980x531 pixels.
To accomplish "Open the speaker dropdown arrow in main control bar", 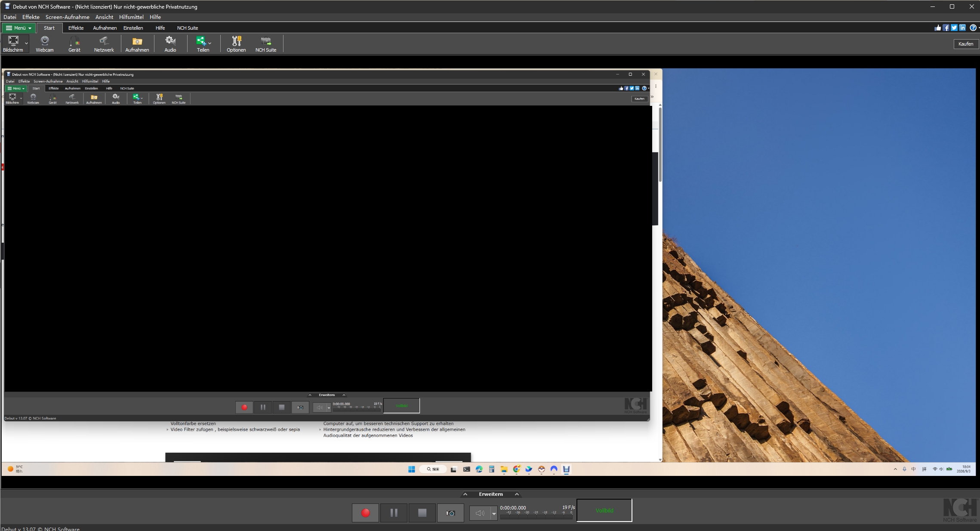I will point(494,513).
